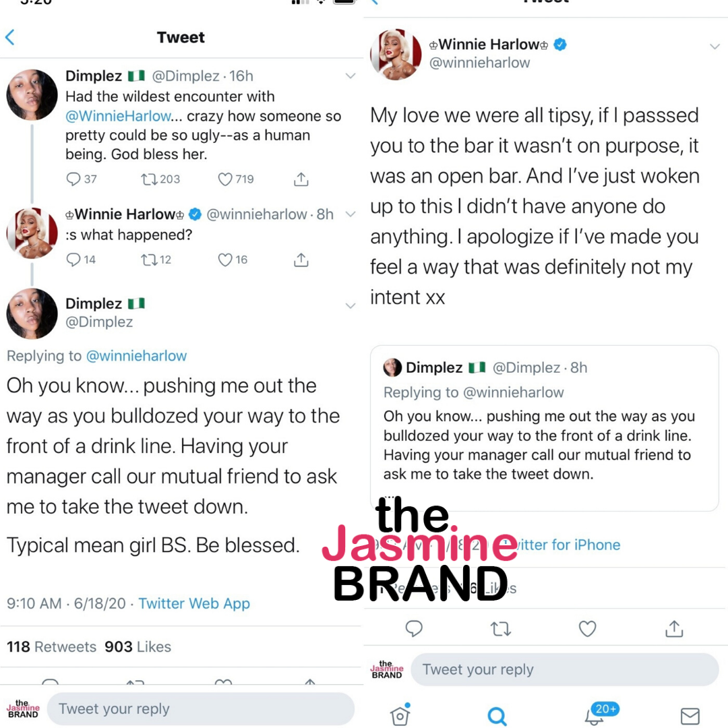Like Winnie Harlow's 'what happened?' reply

(225, 260)
